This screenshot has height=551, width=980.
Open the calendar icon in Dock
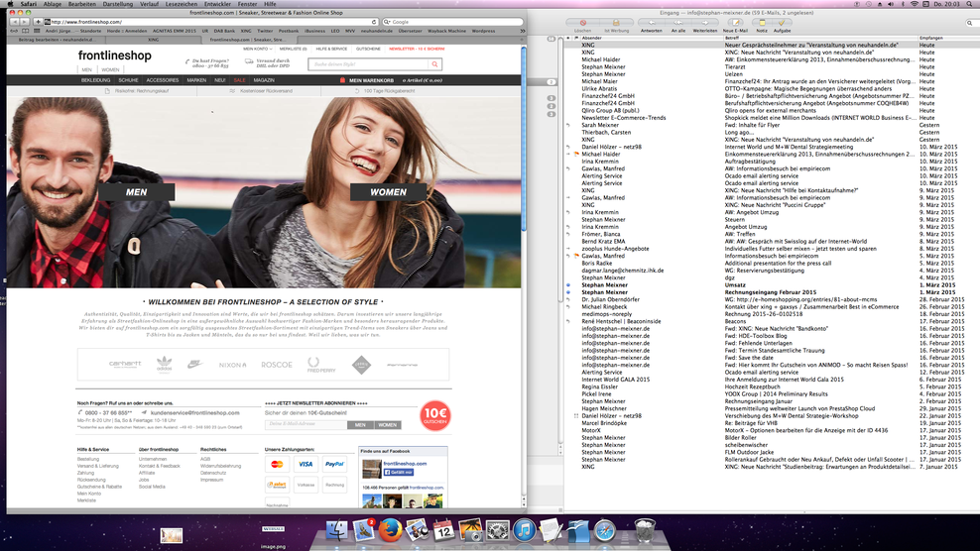pos(443,530)
